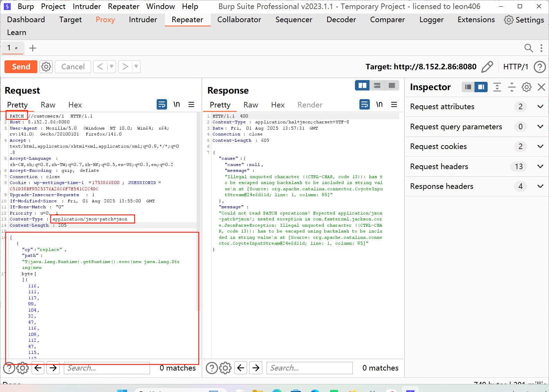Viewport: 549px width, 392px height.
Task: Focus the response search field
Action: click(x=310, y=368)
